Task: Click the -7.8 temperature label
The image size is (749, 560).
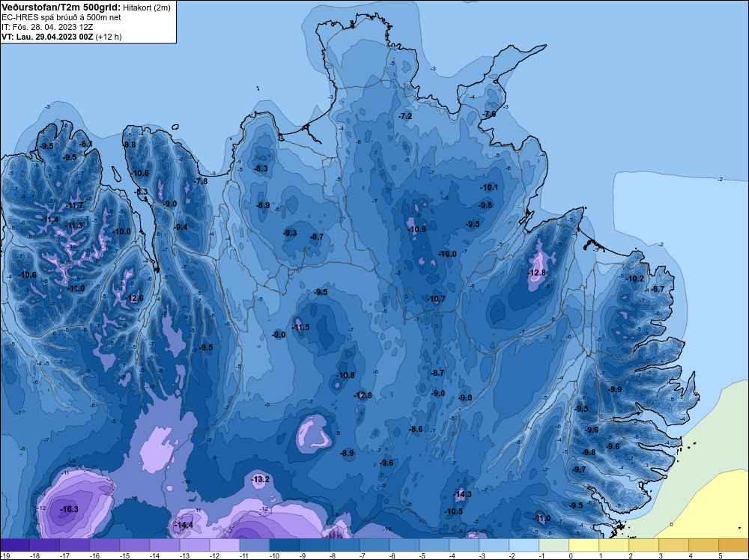Action: 201,181
